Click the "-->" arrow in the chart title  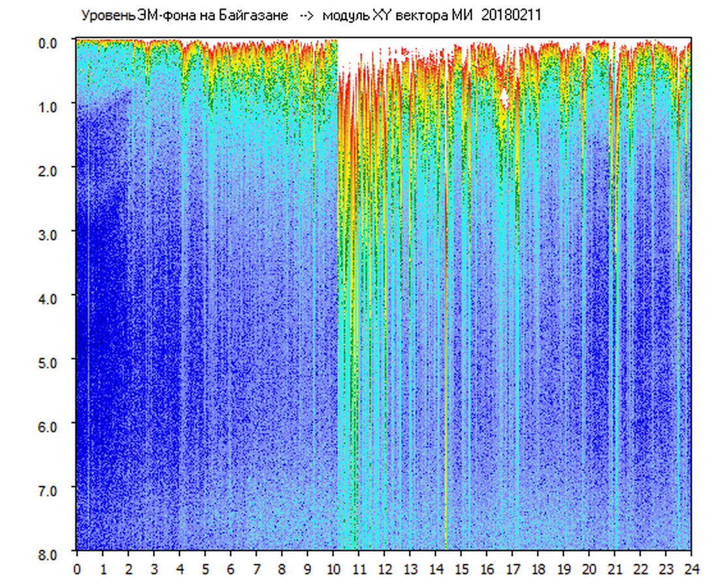306,16
